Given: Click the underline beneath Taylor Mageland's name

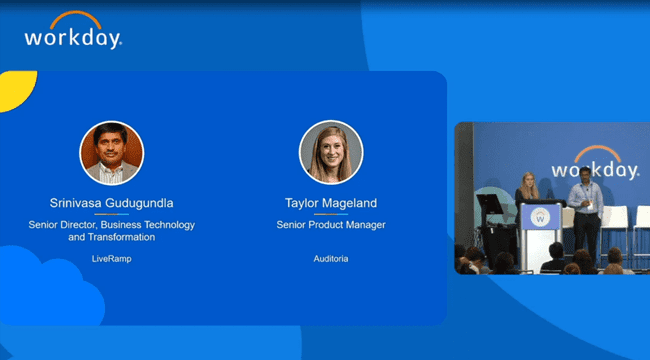Looking at the screenshot, I should click(331, 214).
